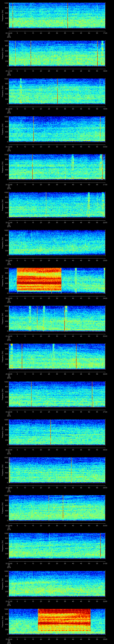Open the spectrogram panel starting at 20:17:00

[x=57, y=54]
